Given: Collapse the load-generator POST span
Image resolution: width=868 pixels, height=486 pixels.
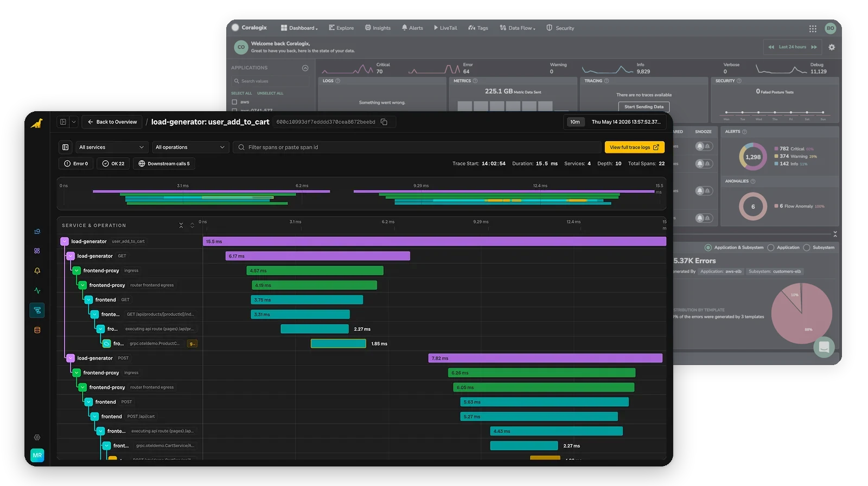Looking at the screenshot, I should [71, 358].
